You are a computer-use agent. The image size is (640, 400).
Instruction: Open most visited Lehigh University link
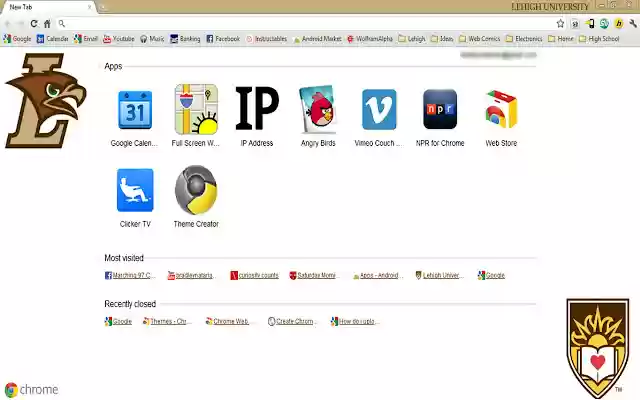(439, 276)
